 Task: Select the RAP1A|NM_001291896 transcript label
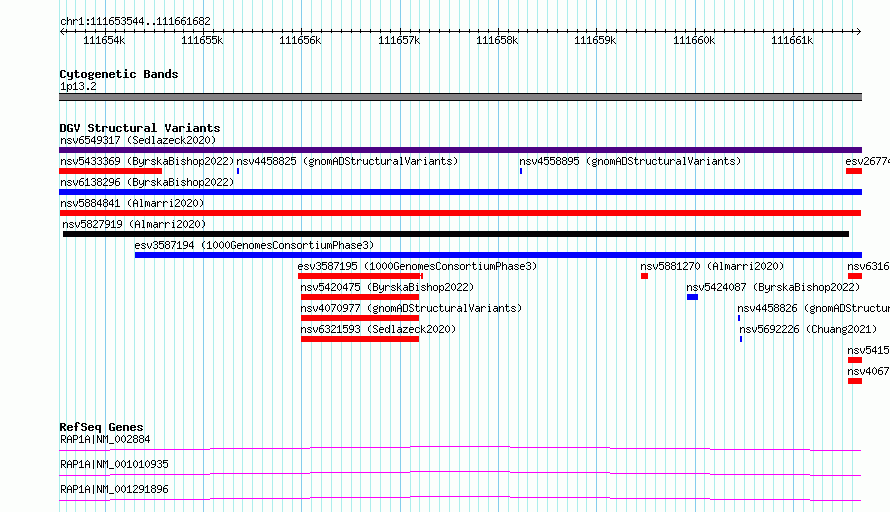[114, 489]
